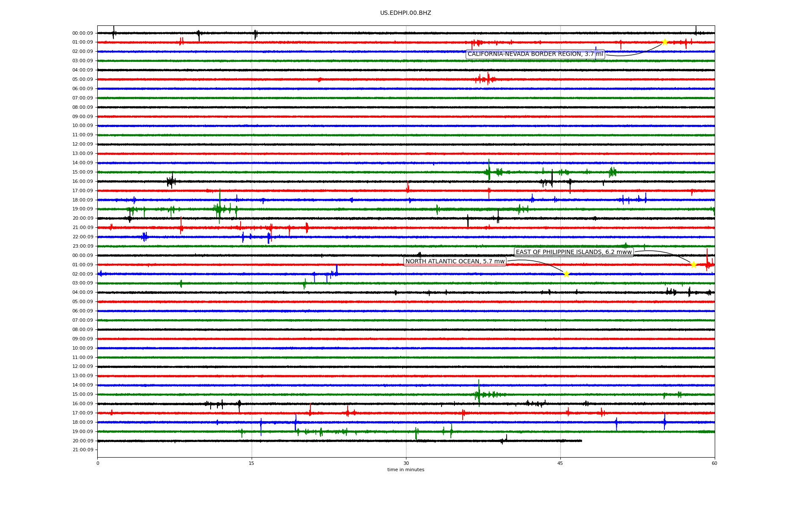The image size is (812, 508).
Task: Click the yellow star for California-Nevada event
Action: click(664, 42)
